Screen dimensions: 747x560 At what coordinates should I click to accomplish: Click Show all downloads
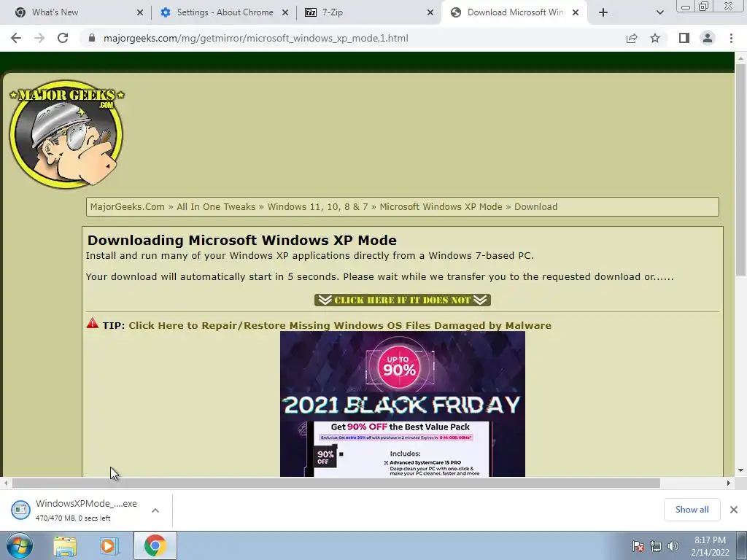coord(692,510)
